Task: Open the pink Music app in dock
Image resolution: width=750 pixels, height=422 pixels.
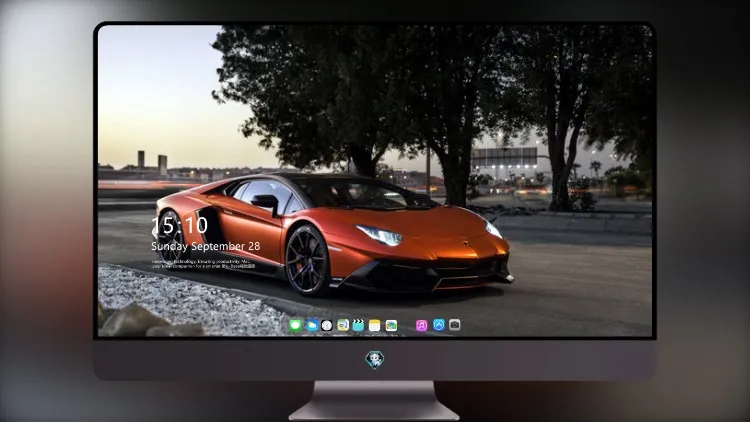Action: pos(421,325)
